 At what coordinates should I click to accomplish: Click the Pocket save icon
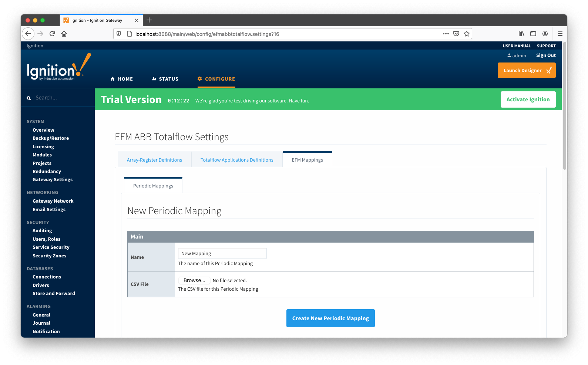456,34
